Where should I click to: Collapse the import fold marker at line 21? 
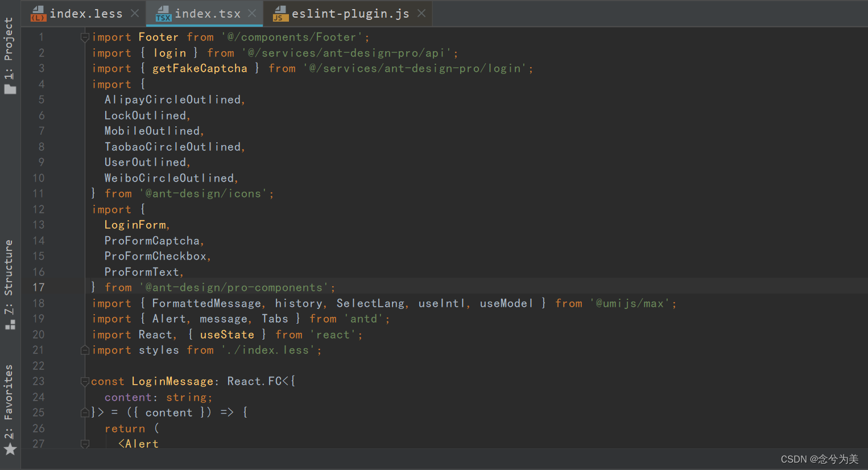pos(85,350)
